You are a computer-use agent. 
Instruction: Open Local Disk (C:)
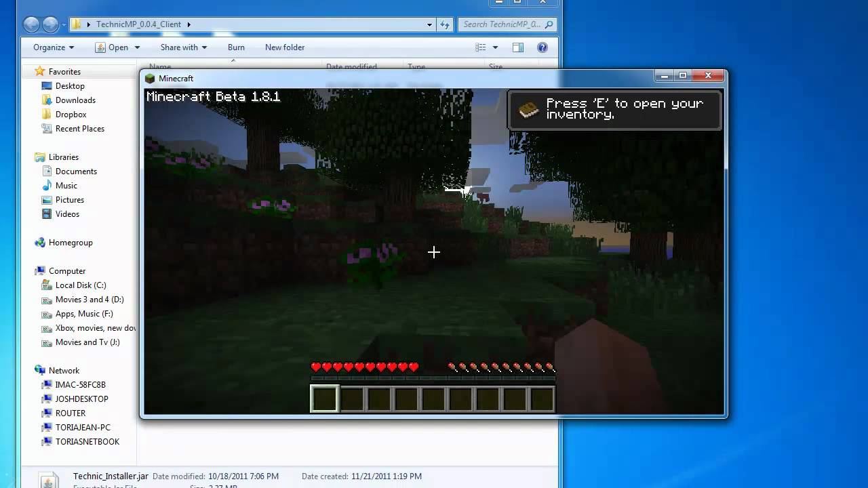click(x=81, y=285)
